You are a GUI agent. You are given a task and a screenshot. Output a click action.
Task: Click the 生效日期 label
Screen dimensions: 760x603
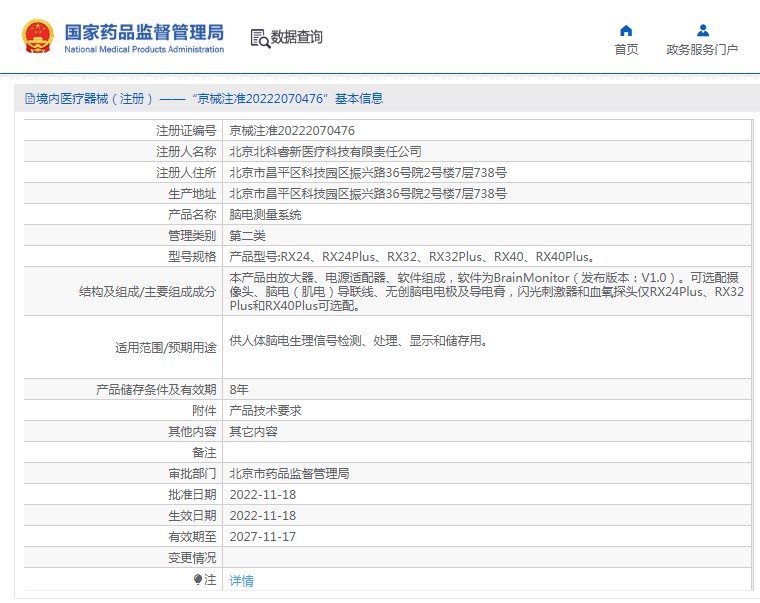click(192, 516)
